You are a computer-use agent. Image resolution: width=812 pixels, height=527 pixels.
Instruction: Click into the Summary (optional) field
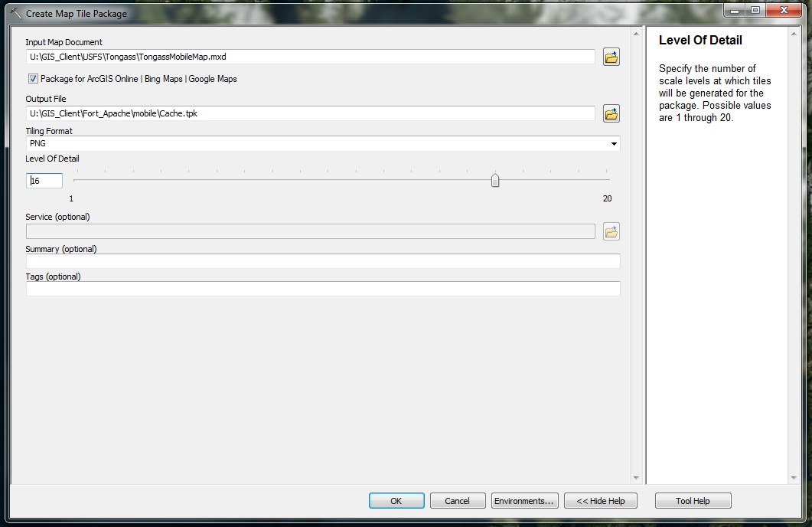click(x=322, y=262)
